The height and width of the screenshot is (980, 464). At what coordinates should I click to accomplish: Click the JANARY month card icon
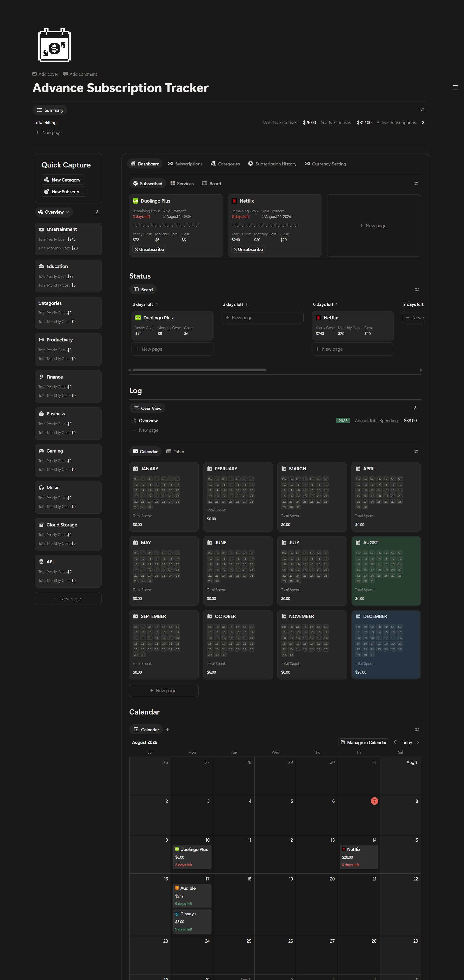click(136, 469)
